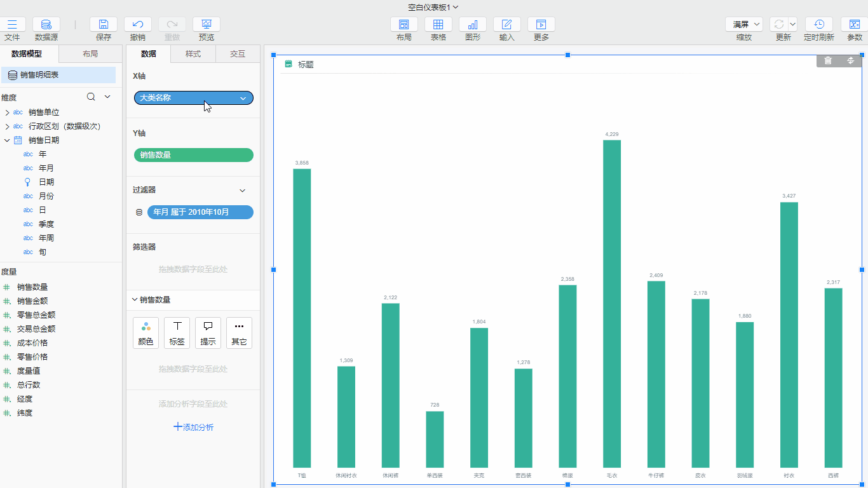
Task: Click the 年月 属于 2010年10月 filter pill
Action: pyautogui.click(x=200, y=212)
